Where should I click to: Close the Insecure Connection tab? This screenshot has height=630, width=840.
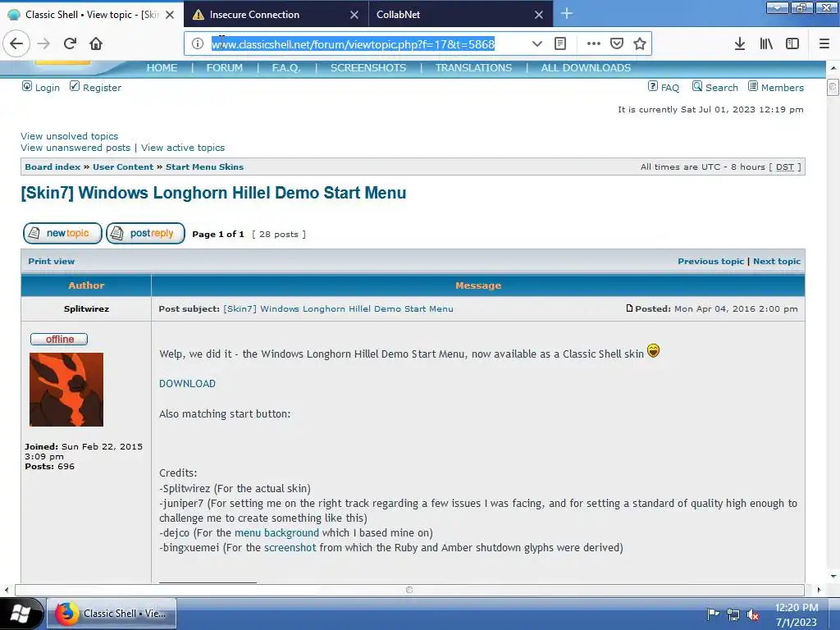click(354, 15)
